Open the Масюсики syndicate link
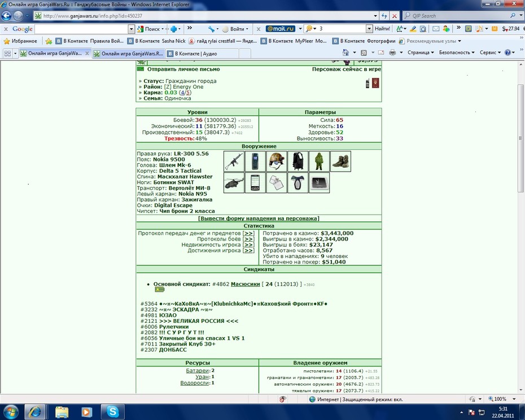525x420 pixels. (246, 284)
